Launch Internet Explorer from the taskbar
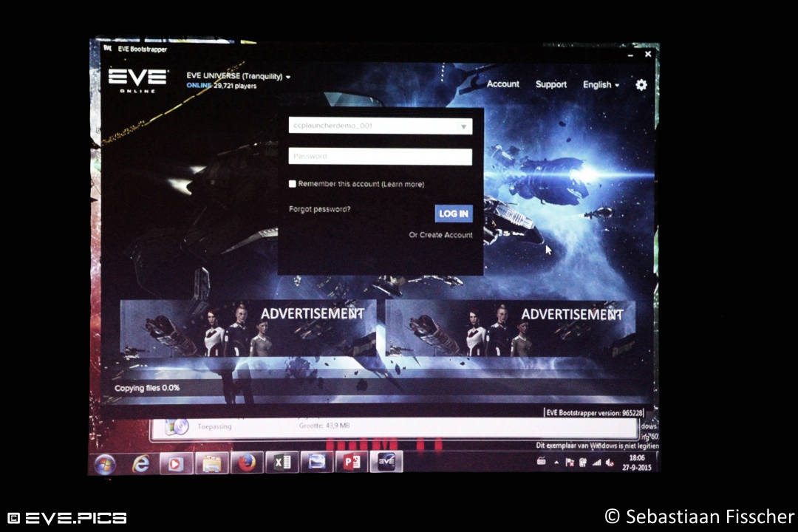The image size is (798, 532). (x=141, y=464)
